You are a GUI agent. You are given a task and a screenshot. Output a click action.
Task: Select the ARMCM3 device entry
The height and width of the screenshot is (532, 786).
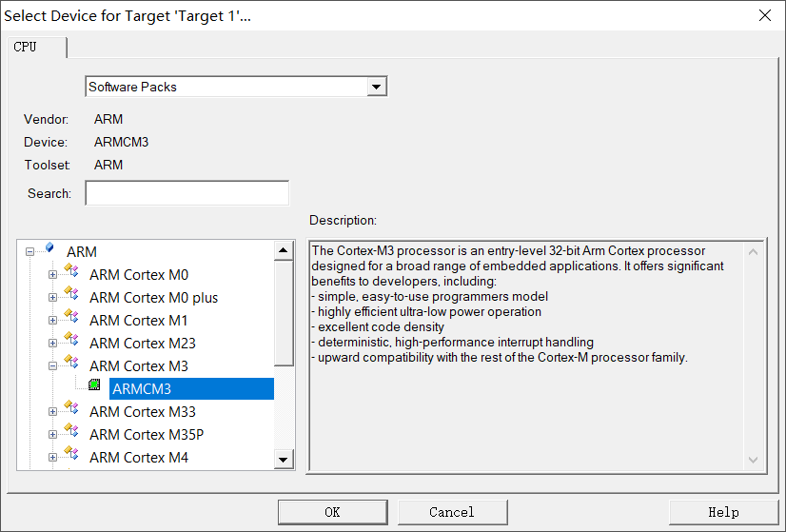pos(191,388)
